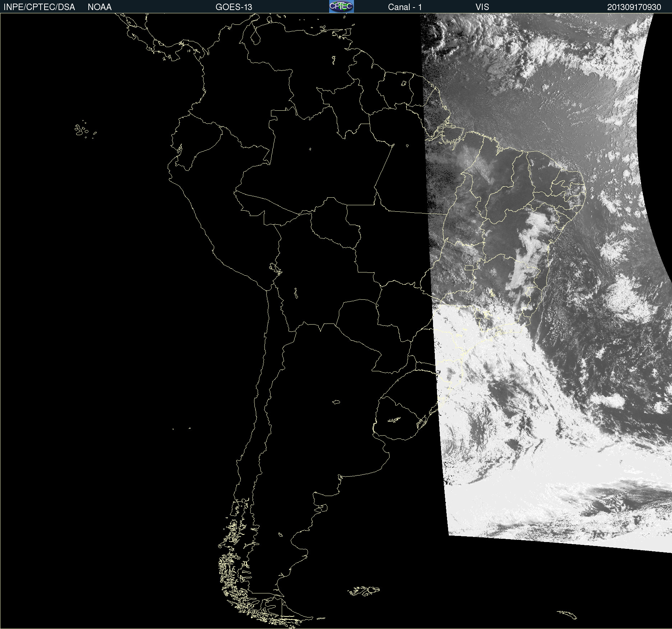Click the 201309170930 timestamp
The width and height of the screenshot is (672, 629).
coord(634,7)
